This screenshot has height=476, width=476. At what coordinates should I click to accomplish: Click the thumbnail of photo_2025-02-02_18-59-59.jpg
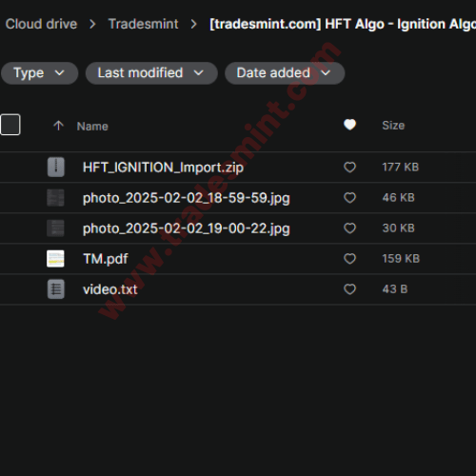click(55, 198)
